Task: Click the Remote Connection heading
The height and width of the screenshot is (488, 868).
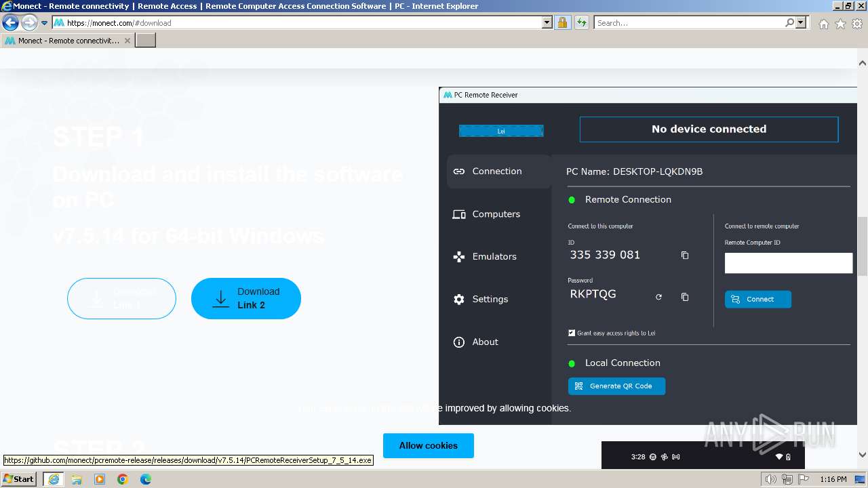Action: tap(628, 199)
